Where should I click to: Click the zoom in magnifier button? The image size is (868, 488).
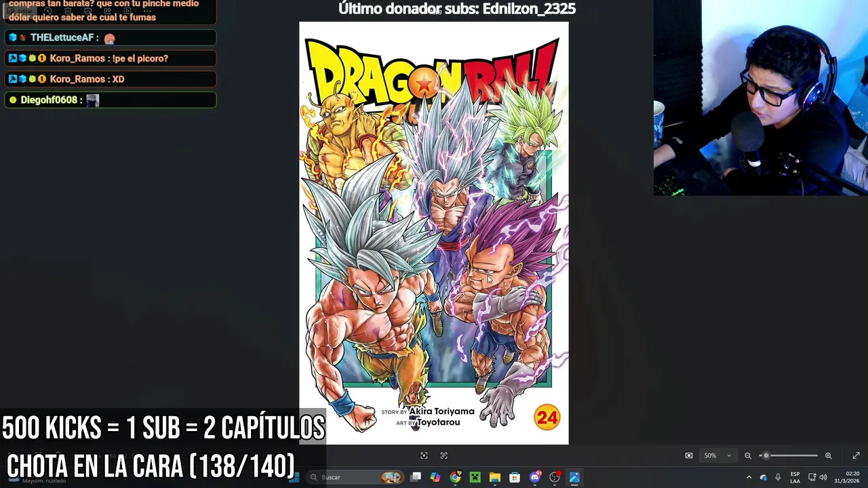point(828,455)
